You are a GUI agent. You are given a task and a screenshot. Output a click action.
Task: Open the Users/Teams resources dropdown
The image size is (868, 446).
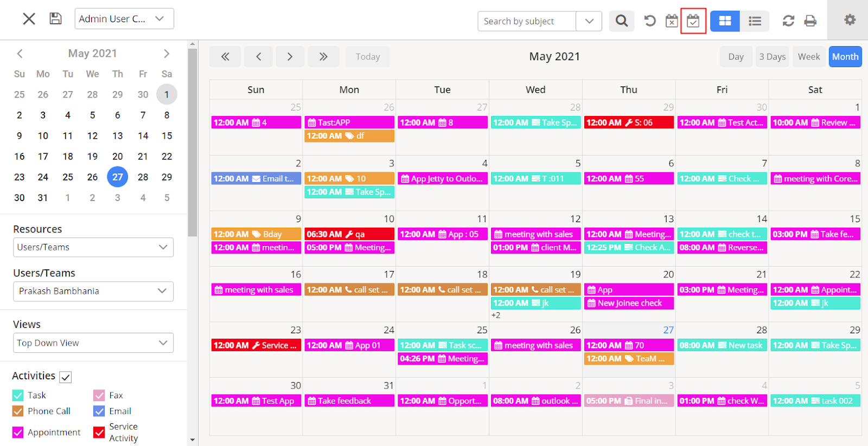93,247
